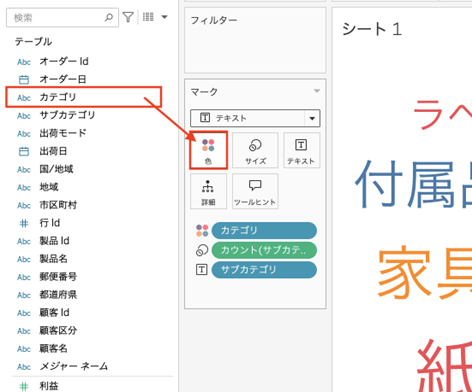Focus the 検索 search field
The width and height of the screenshot is (472, 392).
point(62,17)
